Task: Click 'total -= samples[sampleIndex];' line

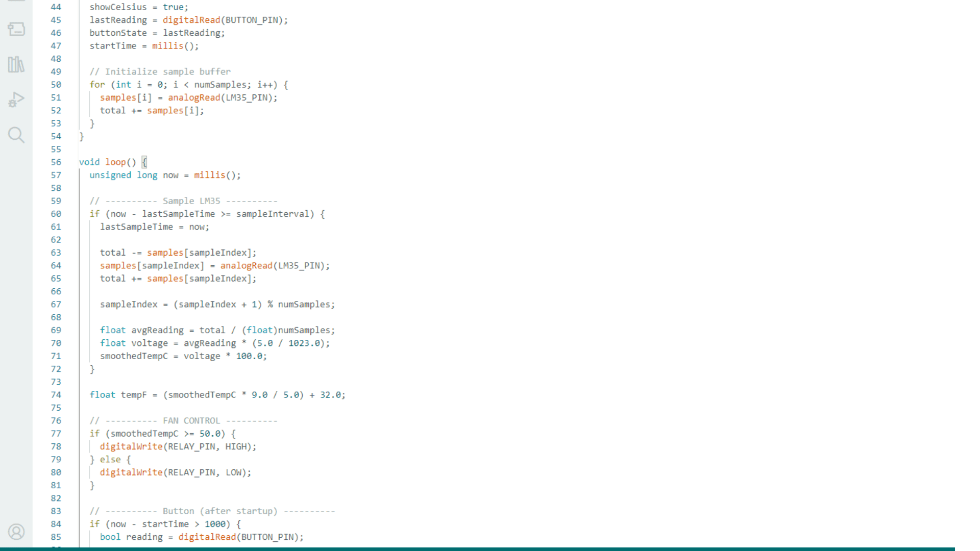Action: tap(178, 253)
